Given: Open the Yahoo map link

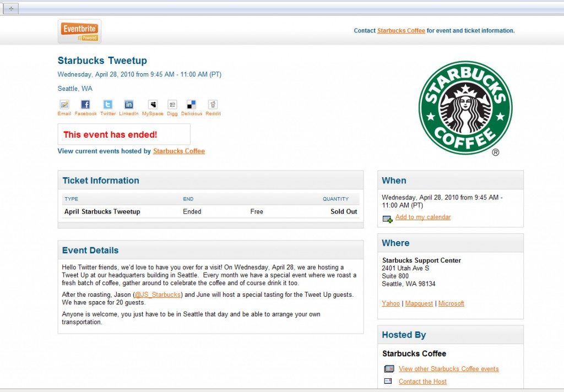Looking at the screenshot, I should pyautogui.click(x=391, y=303).
